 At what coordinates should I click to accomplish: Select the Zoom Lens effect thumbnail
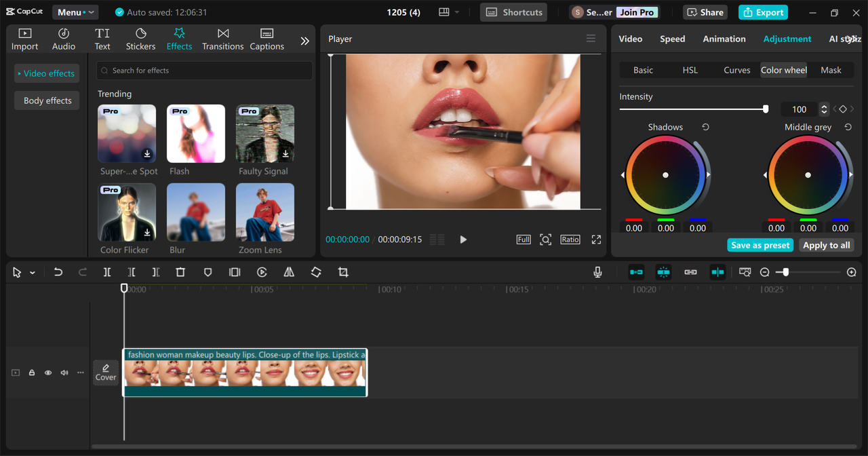[265, 212]
